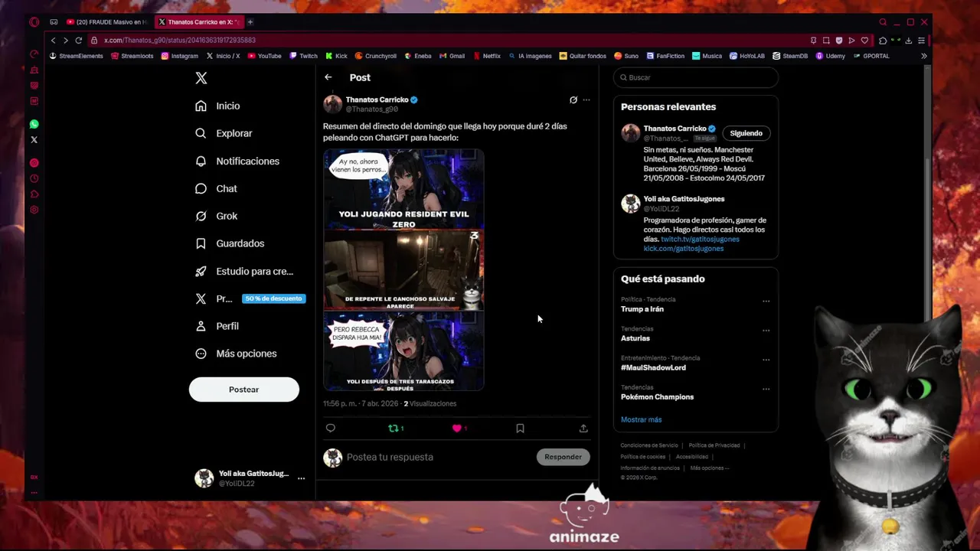Image resolution: width=980 pixels, height=551 pixels.
Task: Open the browser shield ad-blocker icon
Action: pos(839,41)
